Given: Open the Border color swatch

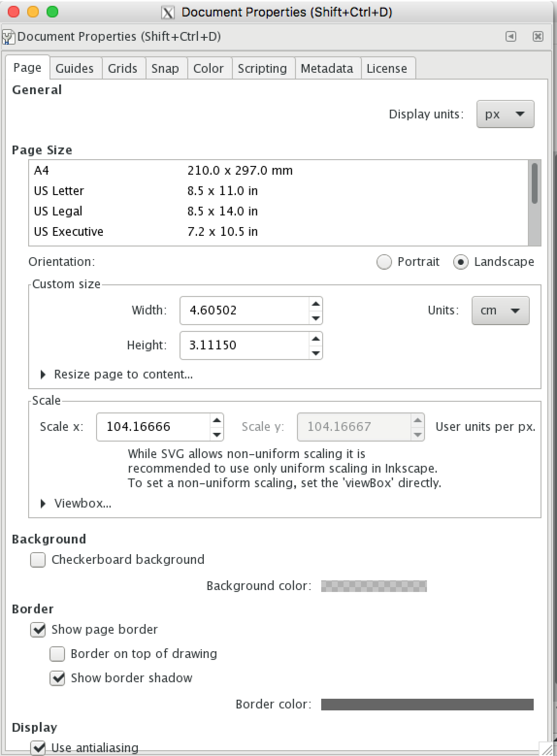Looking at the screenshot, I should pyautogui.click(x=427, y=705).
